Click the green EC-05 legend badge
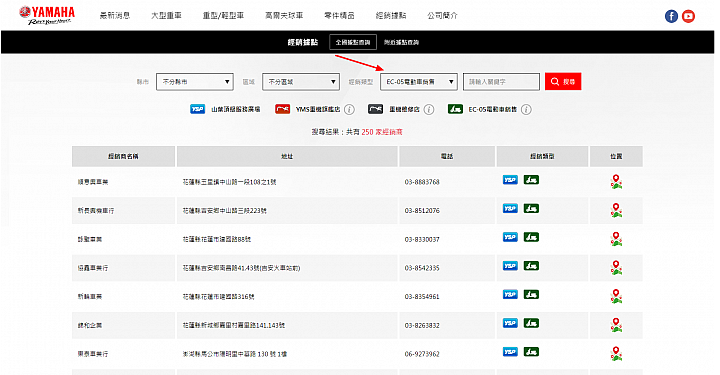 456,109
